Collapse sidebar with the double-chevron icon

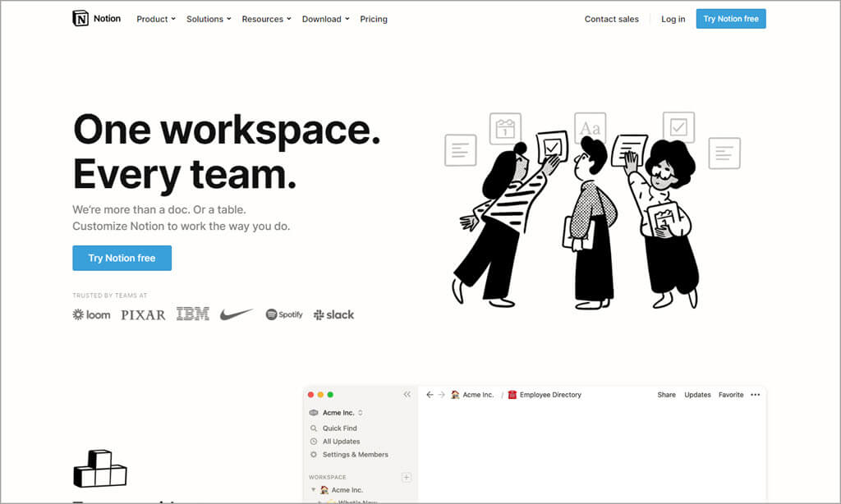coord(407,395)
